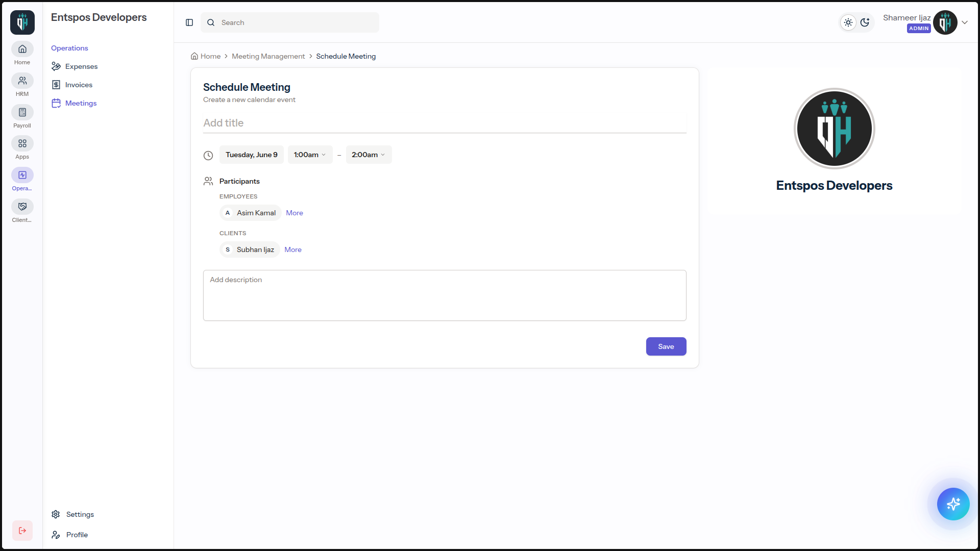Click the Schedule Meeting breadcrumb text
Screen dimensions: 980x551
click(346, 56)
